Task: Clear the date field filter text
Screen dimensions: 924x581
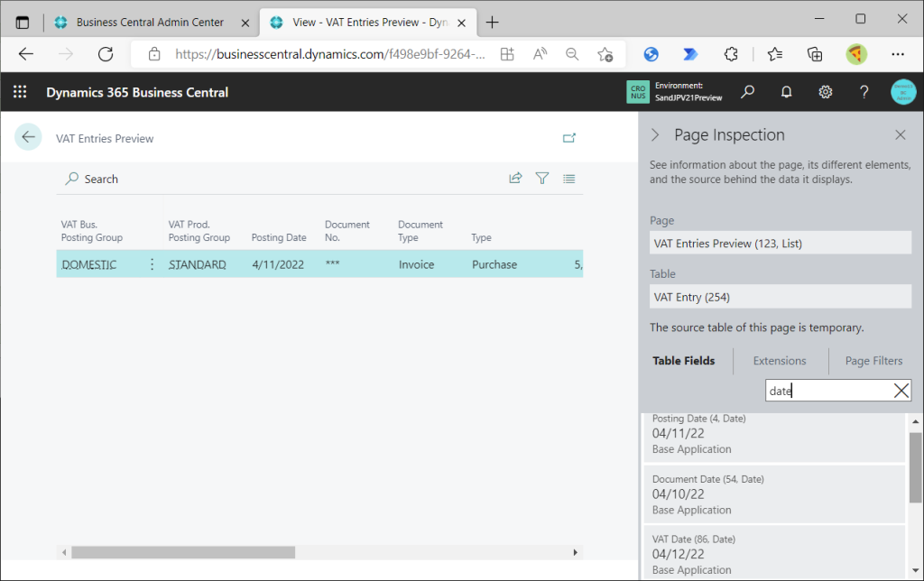Action: click(x=901, y=391)
